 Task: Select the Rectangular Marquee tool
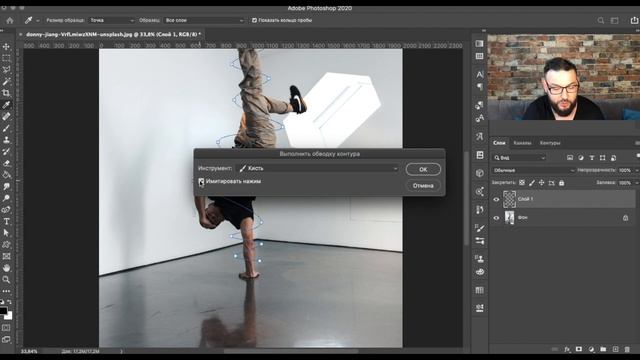point(6,58)
